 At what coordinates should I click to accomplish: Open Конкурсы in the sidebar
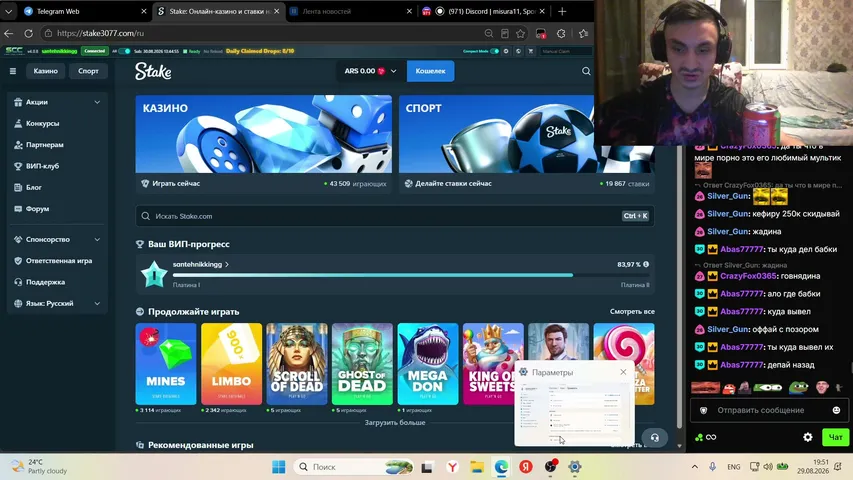pos(42,124)
